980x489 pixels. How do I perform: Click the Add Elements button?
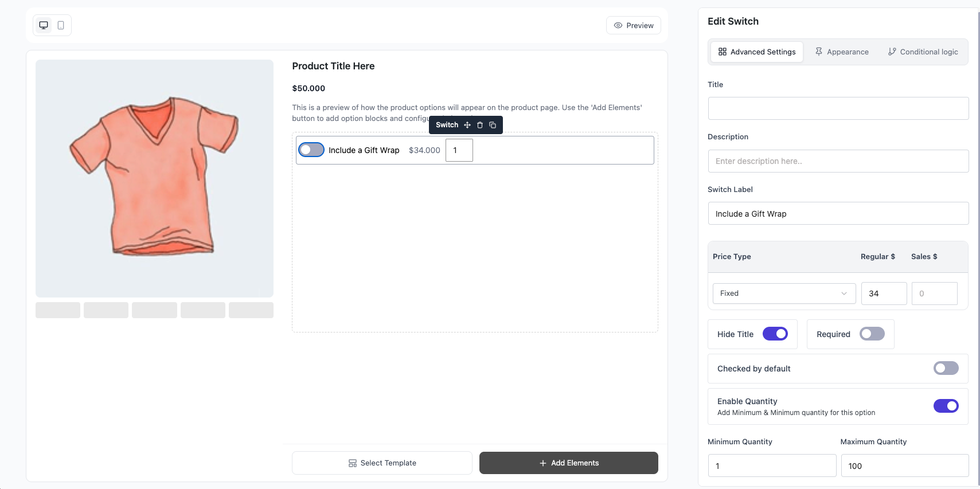569,463
